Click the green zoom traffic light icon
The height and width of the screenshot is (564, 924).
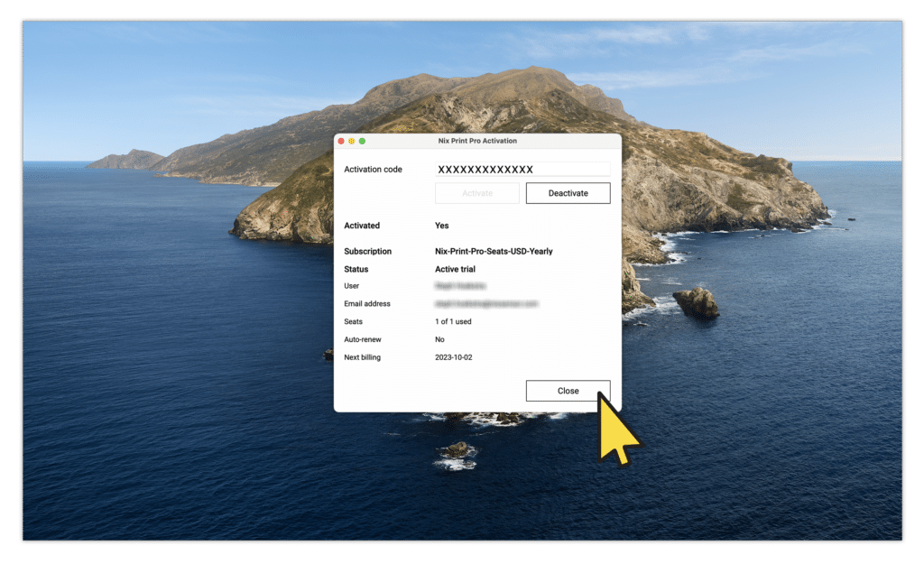(x=363, y=141)
